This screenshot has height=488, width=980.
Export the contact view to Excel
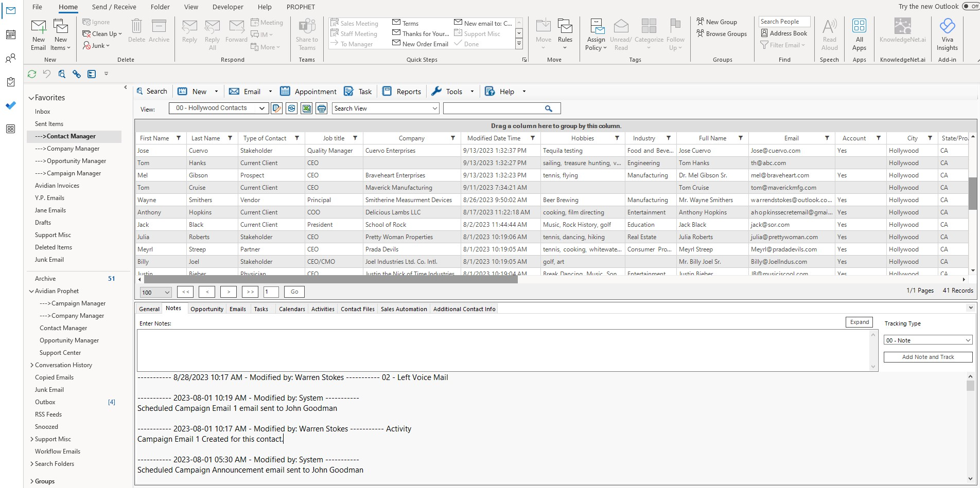coord(307,109)
